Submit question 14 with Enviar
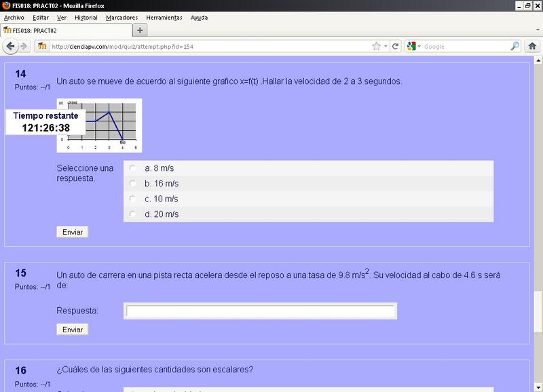 [x=73, y=232]
